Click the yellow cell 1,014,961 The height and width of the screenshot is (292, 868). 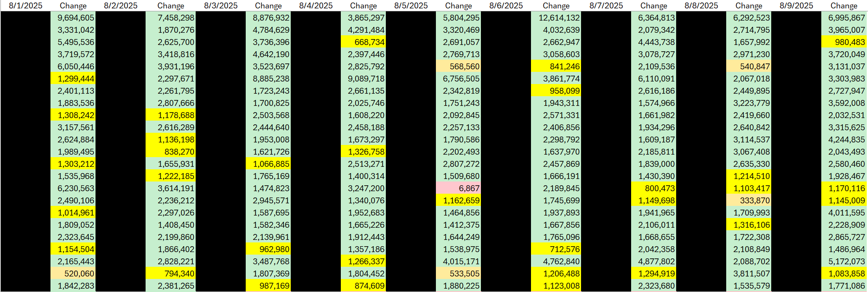73,213
